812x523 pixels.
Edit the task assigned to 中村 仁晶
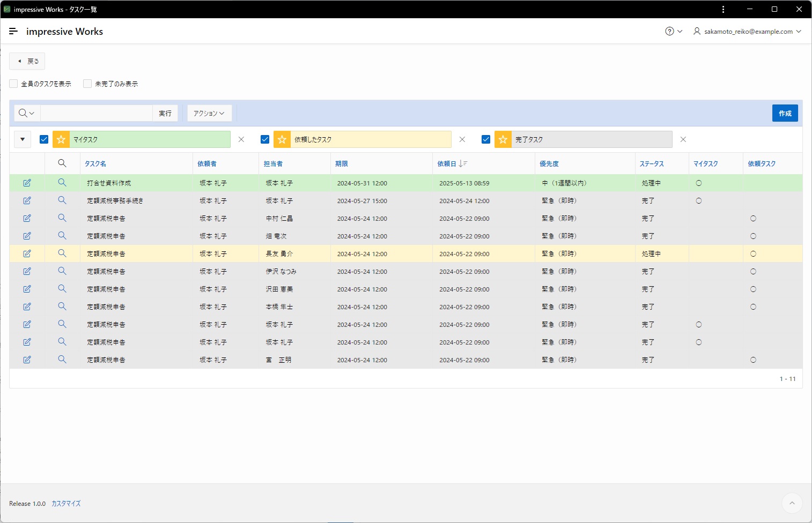click(27, 218)
